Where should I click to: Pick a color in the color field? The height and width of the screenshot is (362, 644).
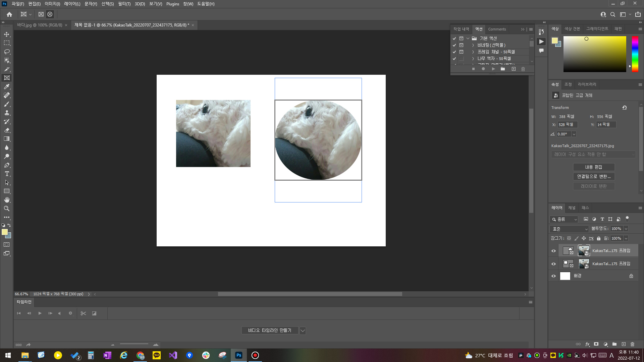[x=595, y=54]
